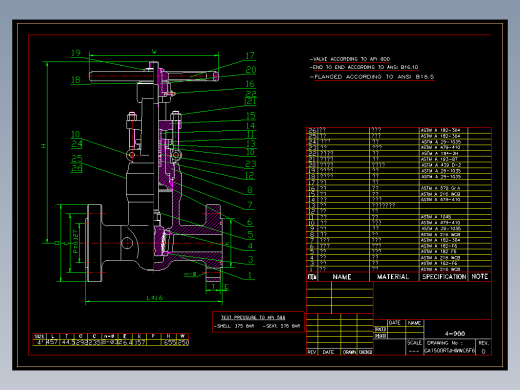Select drawing number 'GA1500RTJ-HWWC6F6'
Screen dimensions: 520x390
click(449, 351)
